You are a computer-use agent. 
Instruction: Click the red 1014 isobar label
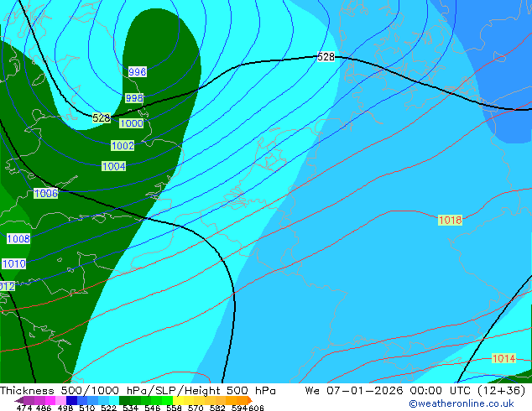coord(503,358)
